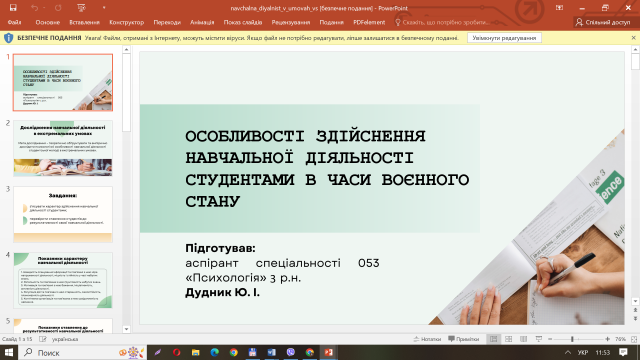Image resolution: width=640 pixels, height=360 pixels.
Task: Expand Customize Quick Access Toolbar arrow
Action: pos(104,8)
